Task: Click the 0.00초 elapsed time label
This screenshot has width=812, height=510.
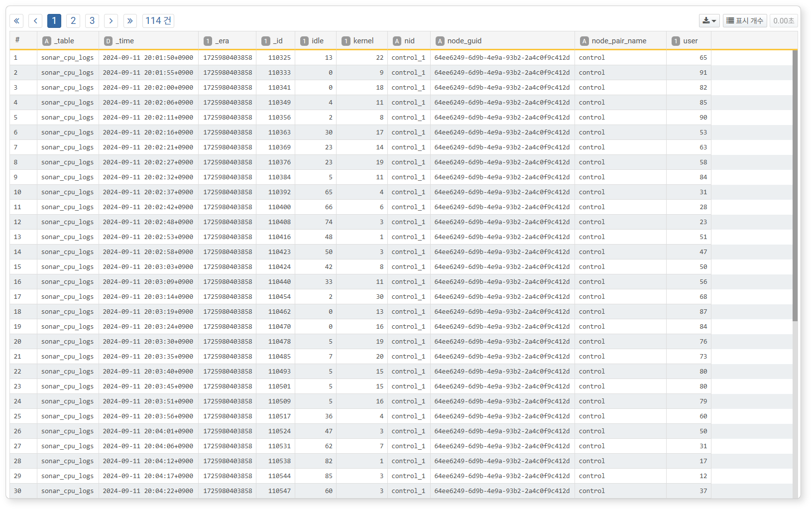Action: coord(784,20)
